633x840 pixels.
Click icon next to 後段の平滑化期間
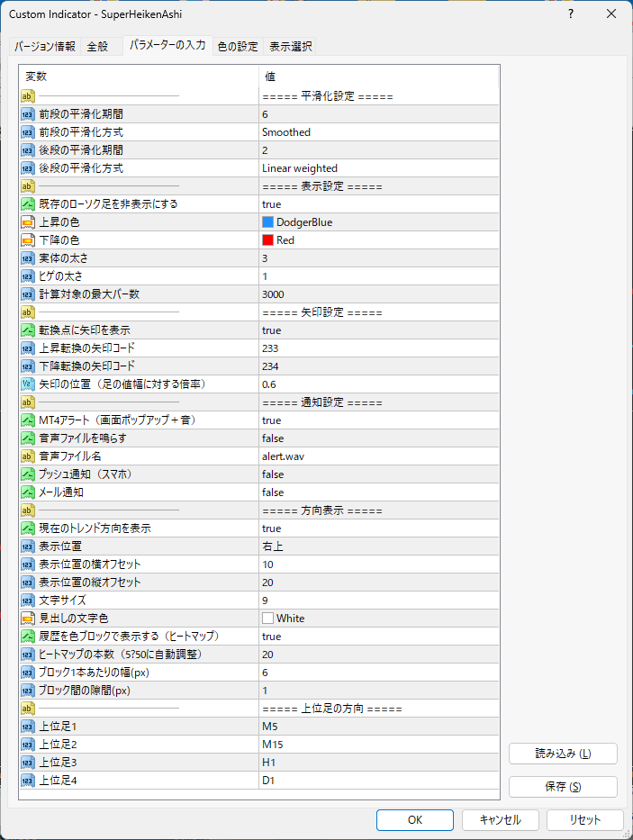coord(27,150)
